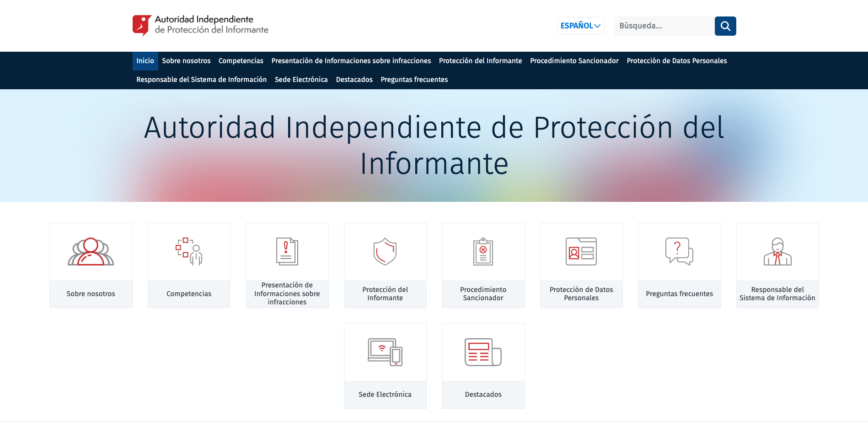This screenshot has height=422, width=868.
Task: Open the Sobre nosotros people icon
Action: pos(91,251)
